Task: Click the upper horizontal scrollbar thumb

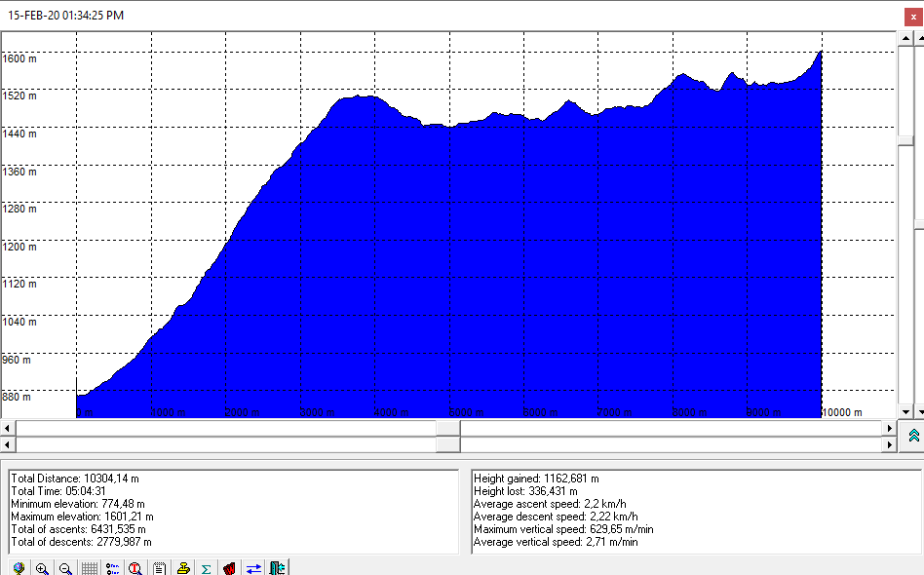Action: (x=447, y=428)
